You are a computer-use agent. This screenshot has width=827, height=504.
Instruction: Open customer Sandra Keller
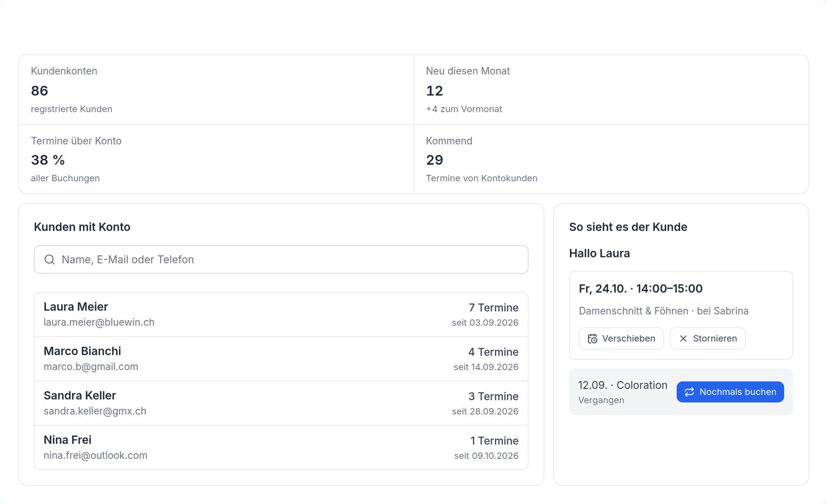click(281, 403)
